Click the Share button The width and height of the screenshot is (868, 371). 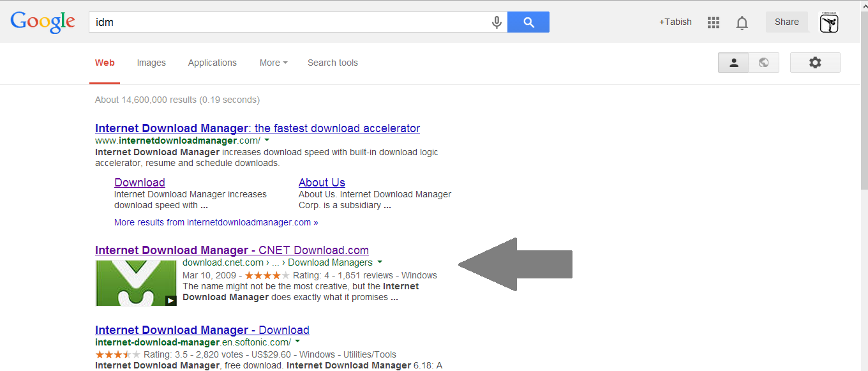tap(786, 22)
